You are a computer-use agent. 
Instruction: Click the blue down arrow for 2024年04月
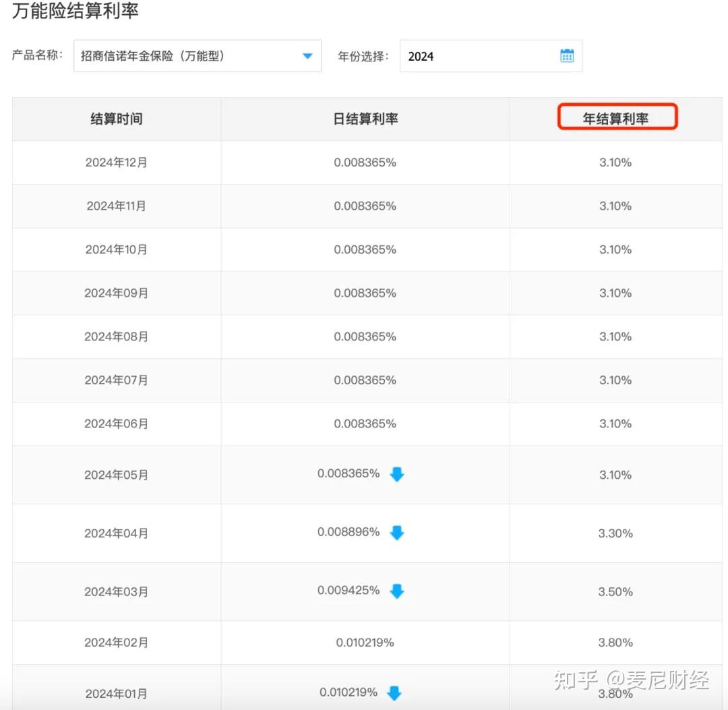397,533
